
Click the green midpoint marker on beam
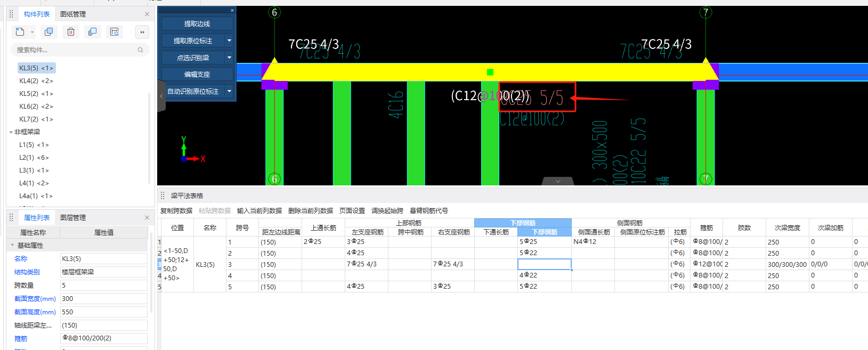click(490, 72)
